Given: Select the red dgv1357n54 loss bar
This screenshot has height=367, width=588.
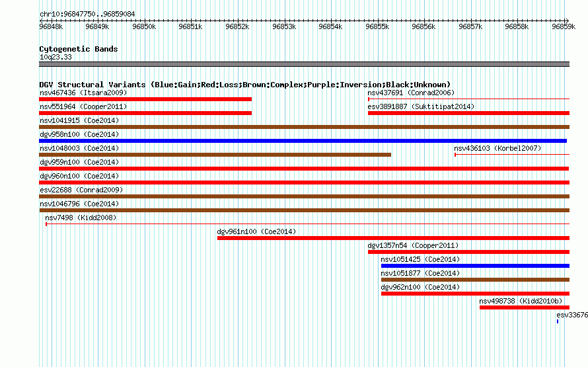Looking at the screenshot, I should pyautogui.click(x=469, y=252).
